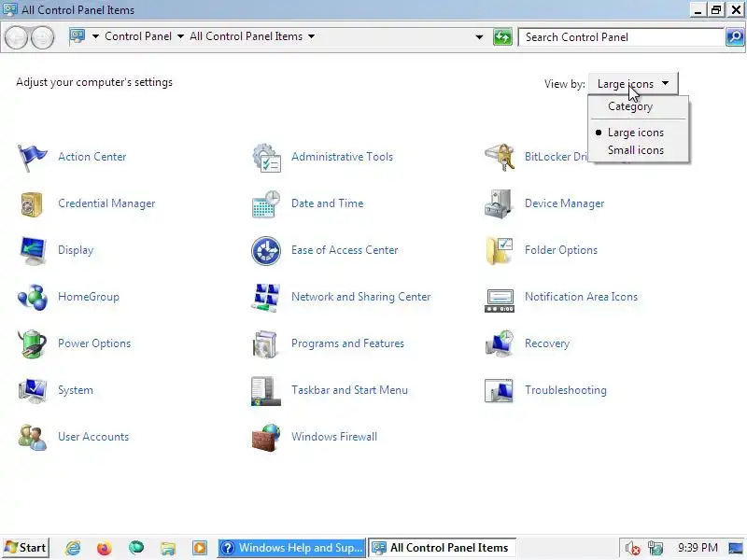Image resolution: width=747 pixels, height=560 pixels.
Task: Open the Action Center flag icon
Action: [32, 157]
